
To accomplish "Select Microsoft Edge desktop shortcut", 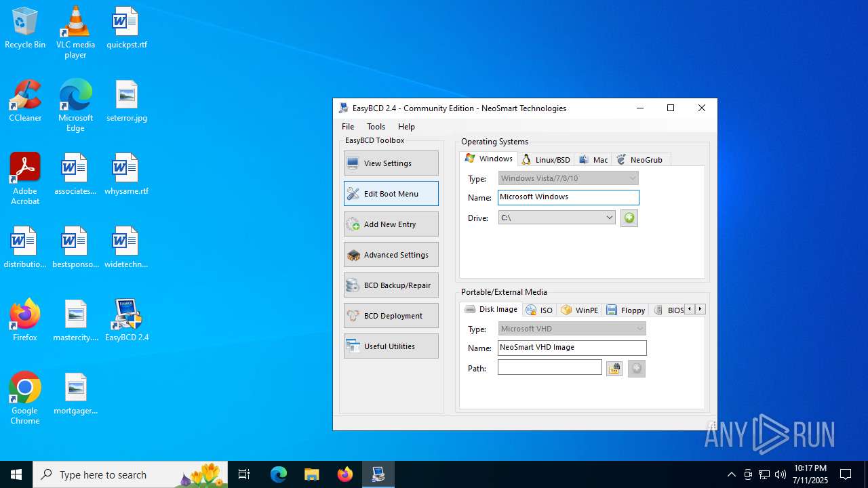I will coord(75,105).
